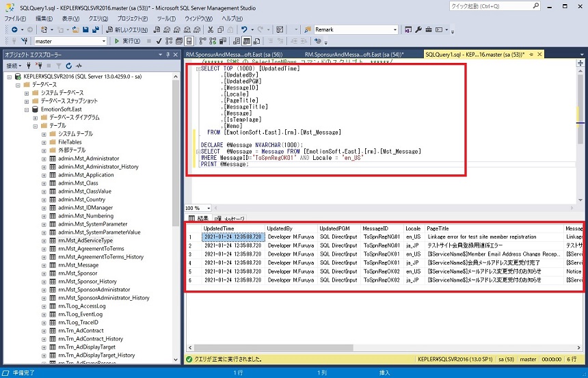Toggle IntelliSense enabled button
The image size is (588, 378).
coord(189,41)
